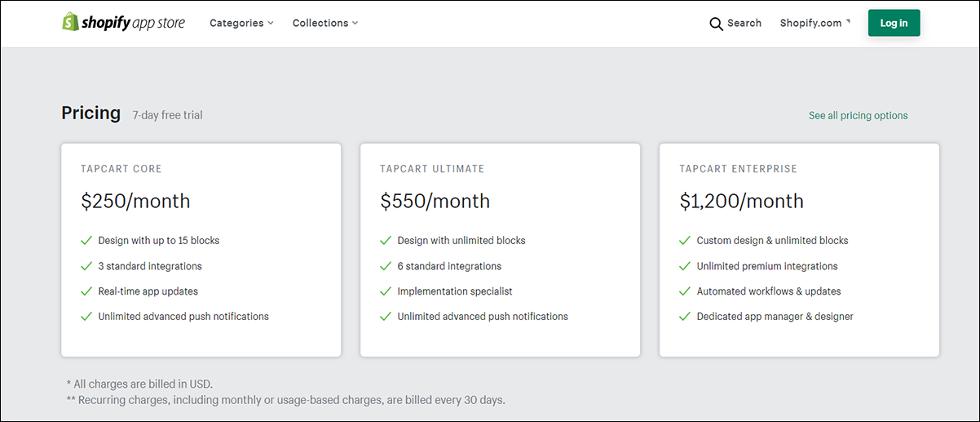Click checkmark beside Custom design & unlimited blocks
This screenshot has height=422, width=980.
click(x=685, y=241)
